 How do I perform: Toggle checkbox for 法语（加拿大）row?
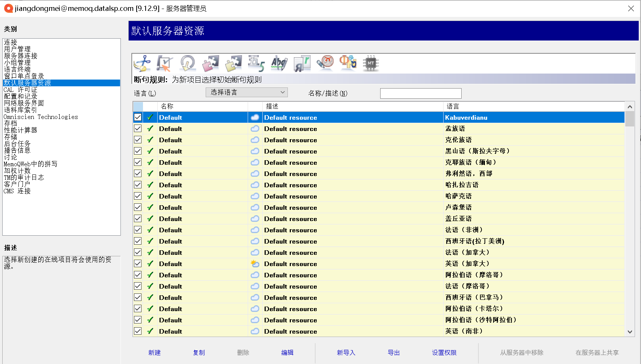click(138, 252)
